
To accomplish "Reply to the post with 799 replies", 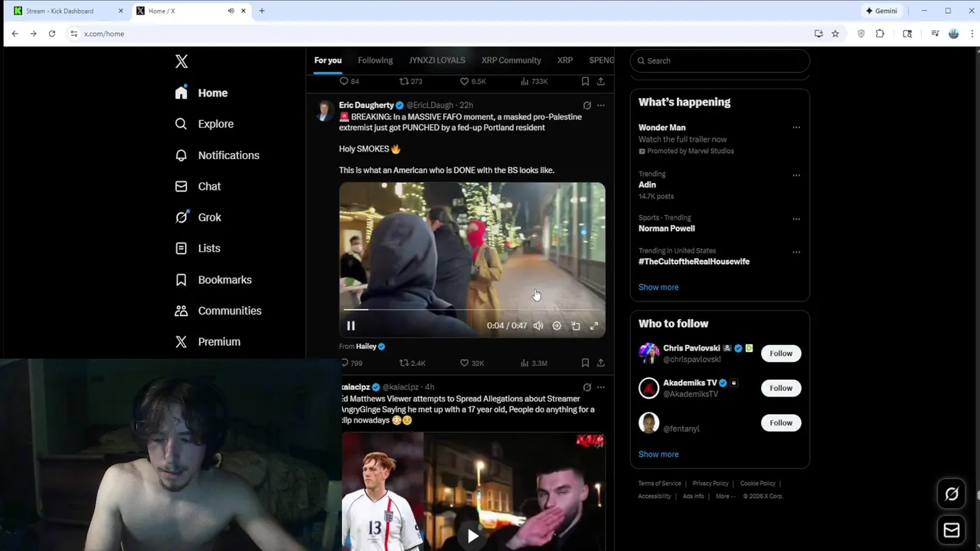I will click(351, 363).
